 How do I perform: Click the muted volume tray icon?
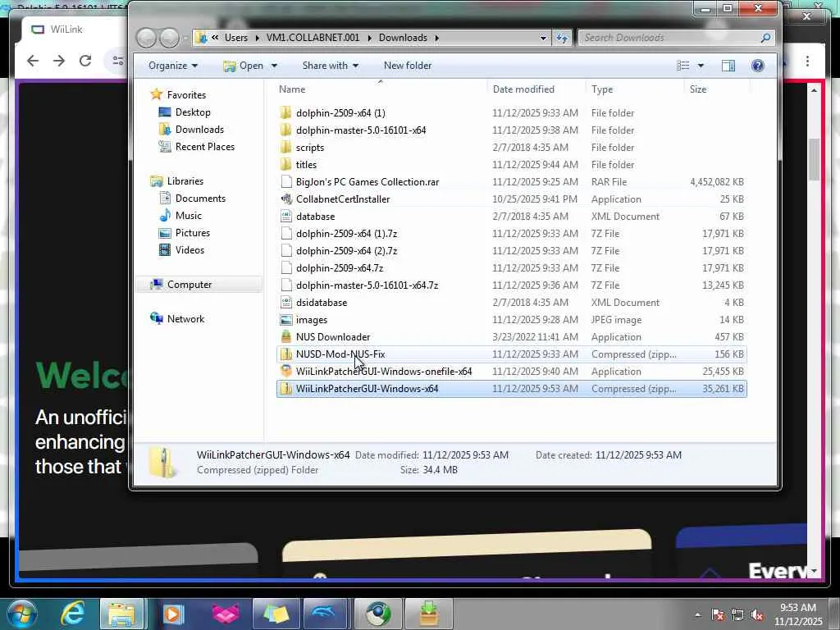757,614
